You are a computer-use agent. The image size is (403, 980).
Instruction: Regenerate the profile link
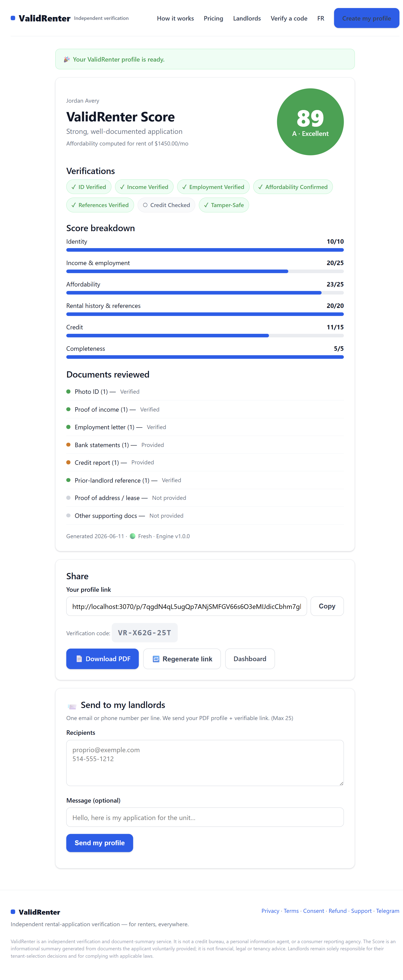(182, 658)
